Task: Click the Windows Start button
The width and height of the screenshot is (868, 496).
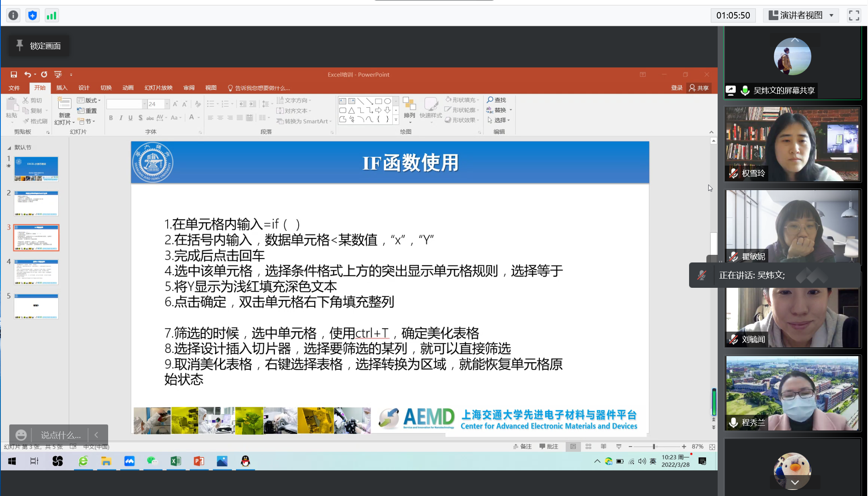Action: pyautogui.click(x=12, y=461)
